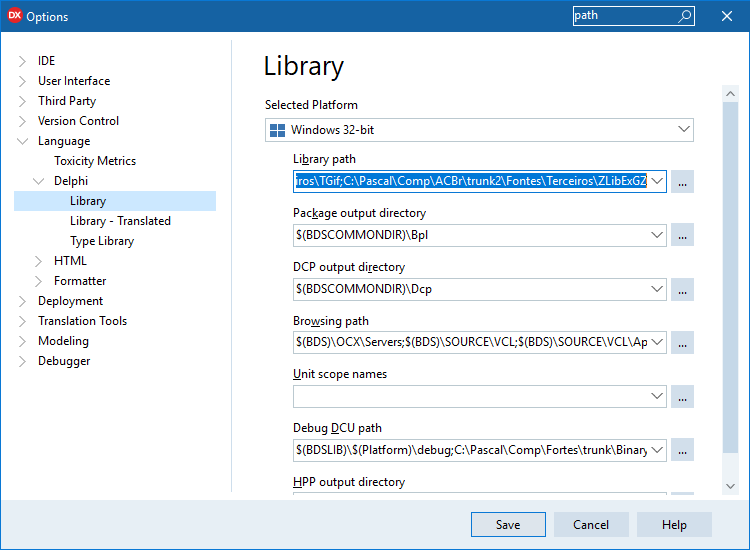Image resolution: width=750 pixels, height=550 pixels.
Task: Expand the User Interface node
Action: pyautogui.click(x=22, y=81)
